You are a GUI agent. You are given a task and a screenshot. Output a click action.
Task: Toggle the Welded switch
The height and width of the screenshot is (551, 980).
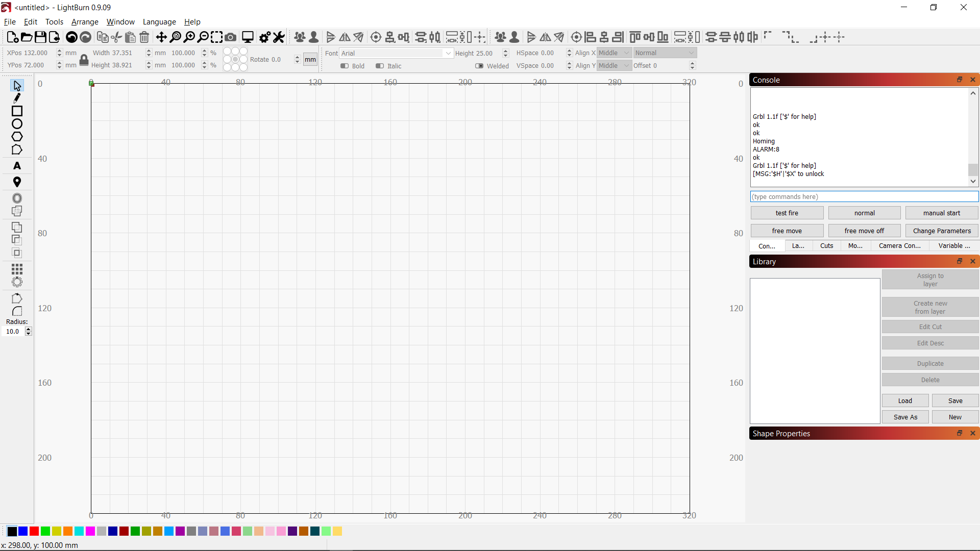(x=479, y=66)
